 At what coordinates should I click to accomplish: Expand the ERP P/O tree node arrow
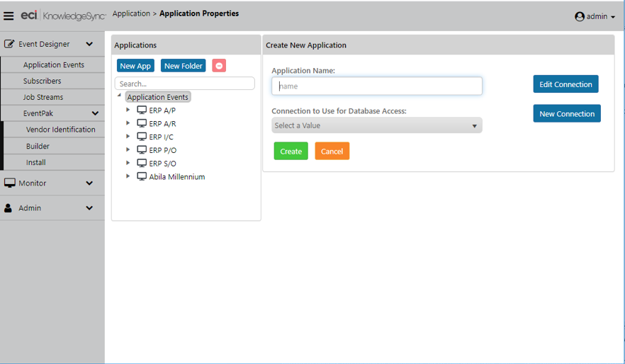click(128, 149)
